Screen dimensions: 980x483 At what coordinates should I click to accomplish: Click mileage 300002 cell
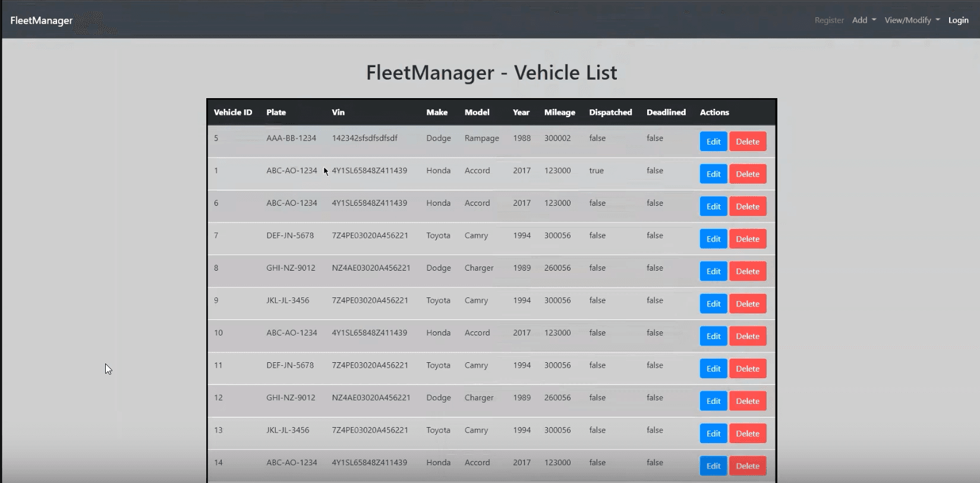click(557, 138)
